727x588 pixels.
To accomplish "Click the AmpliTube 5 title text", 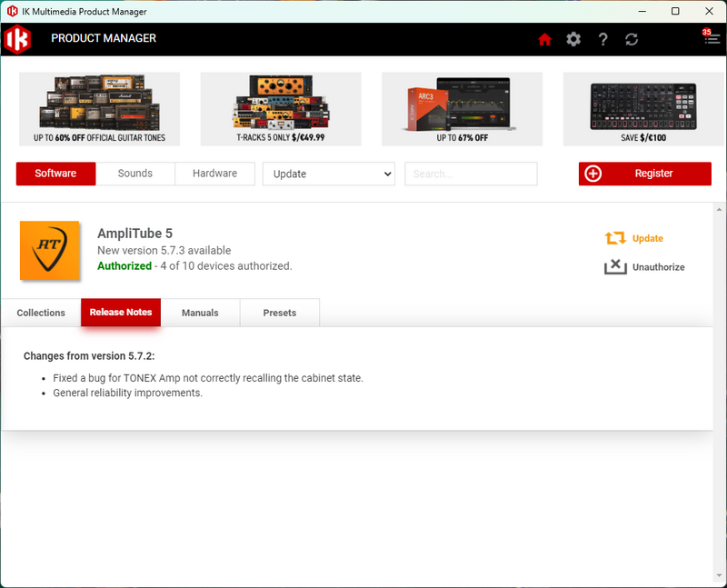I will (134, 234).
